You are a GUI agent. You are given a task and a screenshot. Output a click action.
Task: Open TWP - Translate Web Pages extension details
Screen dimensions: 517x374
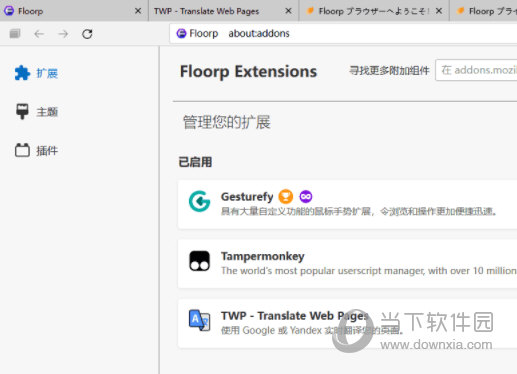(348, 324)
